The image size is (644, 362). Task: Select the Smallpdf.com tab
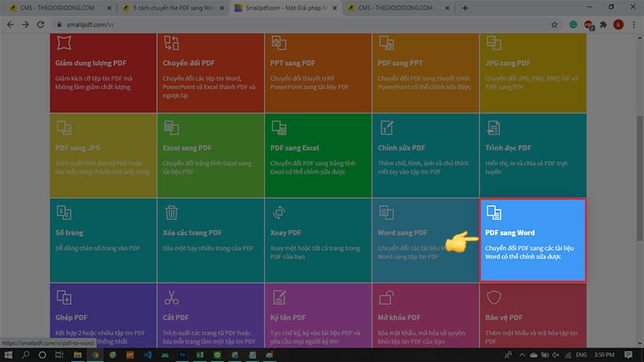tap(286, 8)
